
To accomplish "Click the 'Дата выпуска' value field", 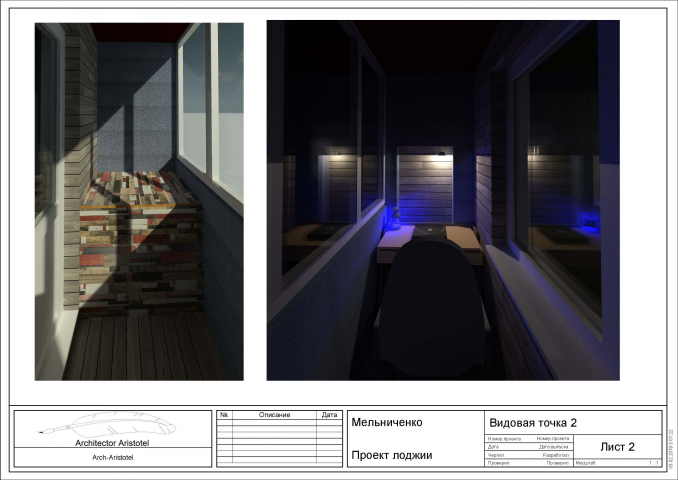I will (x=553, y=447).
